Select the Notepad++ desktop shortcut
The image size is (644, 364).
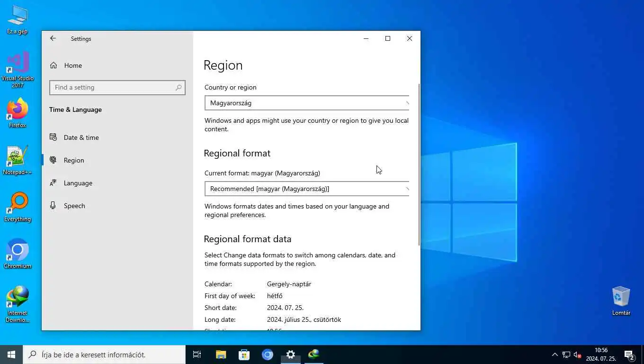click(x=18, y=161)
